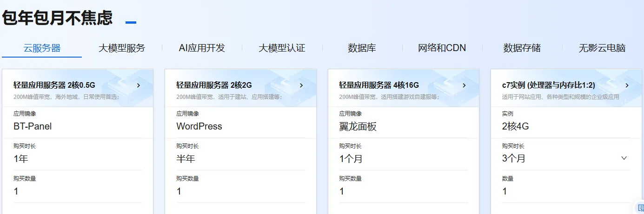644x214 pixels.
Task: Switch to the 网络和CDN tab
Action: point(442,48)
